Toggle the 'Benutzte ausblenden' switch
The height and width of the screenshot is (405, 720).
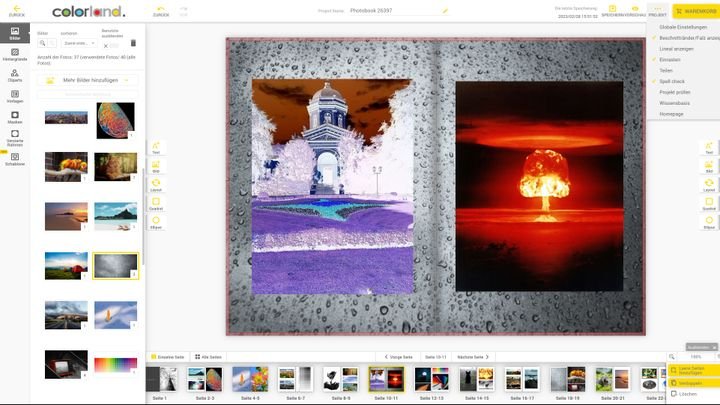pos(113,45)
